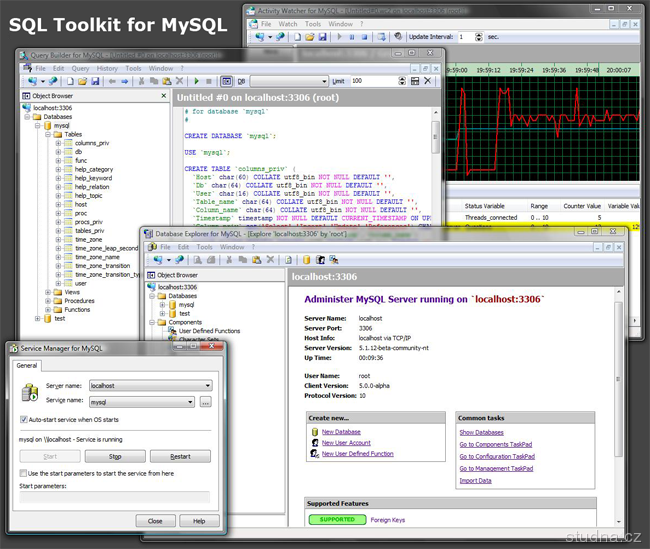Viewport: 650px width, 549px height.
Task: Click the Restart service button
Action: [x=180, y=456]
